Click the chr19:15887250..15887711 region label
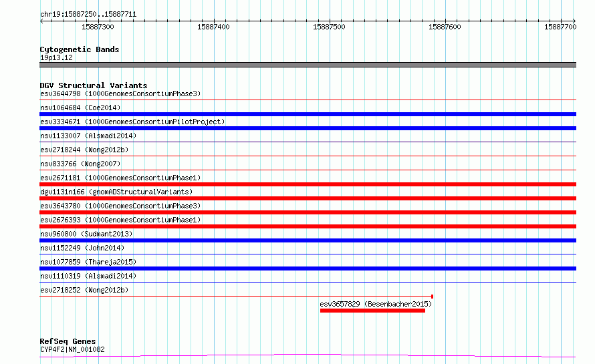The width and height of the screenshot is (595, 364). [88, 15]
